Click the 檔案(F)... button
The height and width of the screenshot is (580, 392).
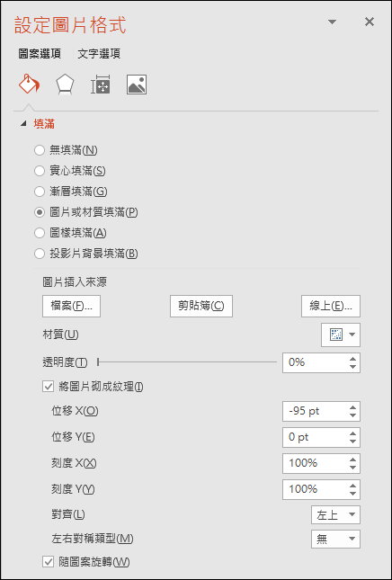(x=71, y=306)
